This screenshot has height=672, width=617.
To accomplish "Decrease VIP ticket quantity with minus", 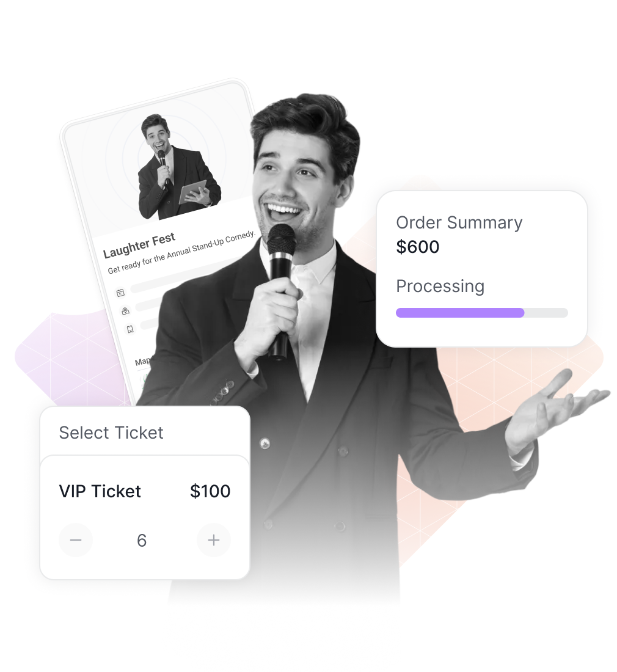I will tap(76, 540).
